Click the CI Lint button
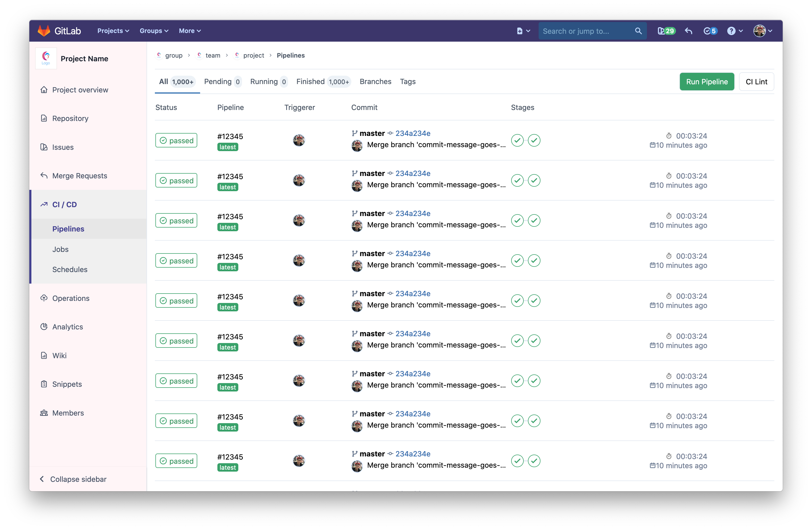 (x=756, y=82)
